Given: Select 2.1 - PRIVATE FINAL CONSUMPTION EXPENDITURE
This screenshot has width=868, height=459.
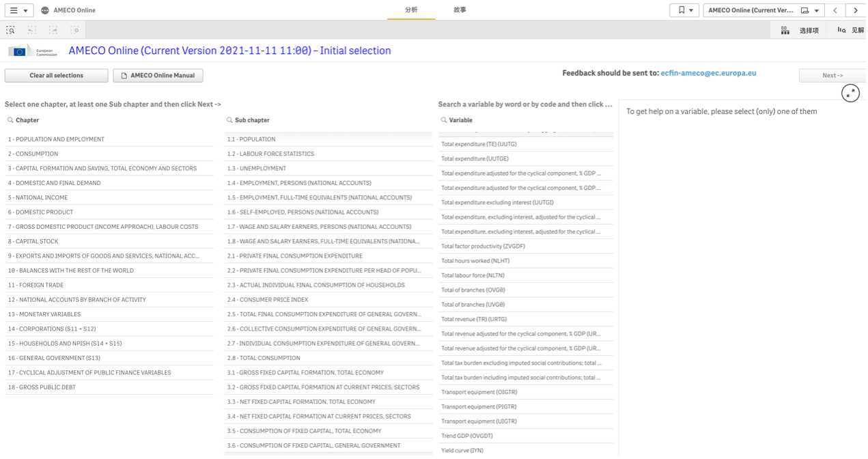Looking at the screenshot, I should point(328,256).
